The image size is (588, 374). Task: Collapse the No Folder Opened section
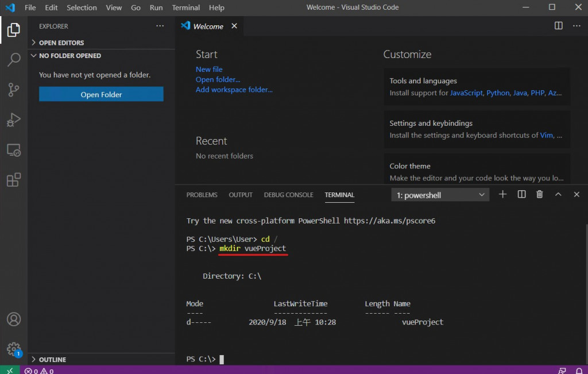(x=101, y=56)
